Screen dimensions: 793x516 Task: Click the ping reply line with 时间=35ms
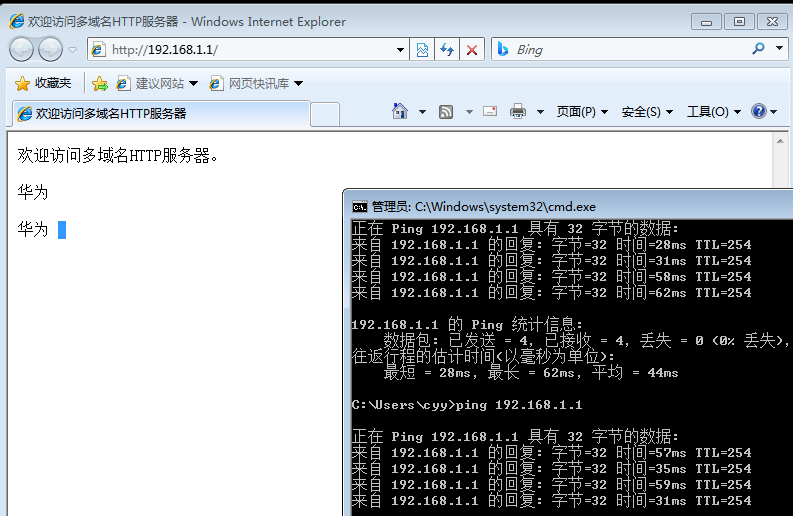click(x=551, y=469)
